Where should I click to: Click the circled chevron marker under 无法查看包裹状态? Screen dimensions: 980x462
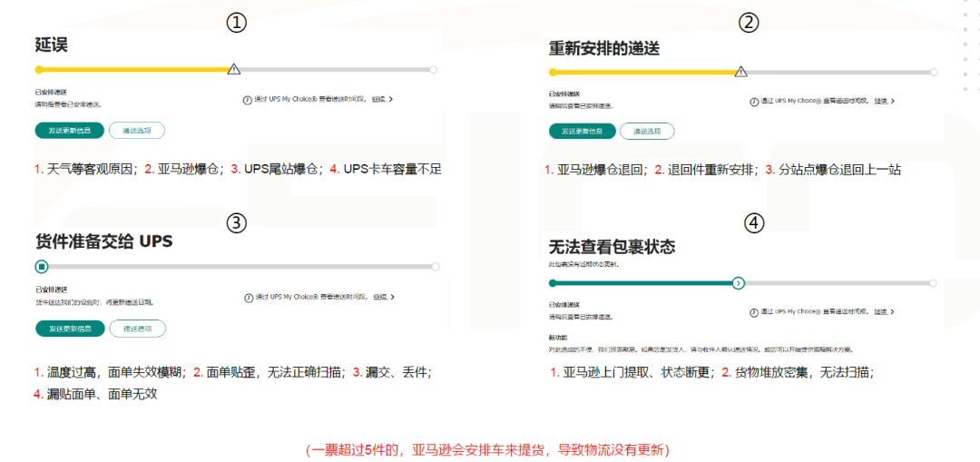(x=739, y=283)
